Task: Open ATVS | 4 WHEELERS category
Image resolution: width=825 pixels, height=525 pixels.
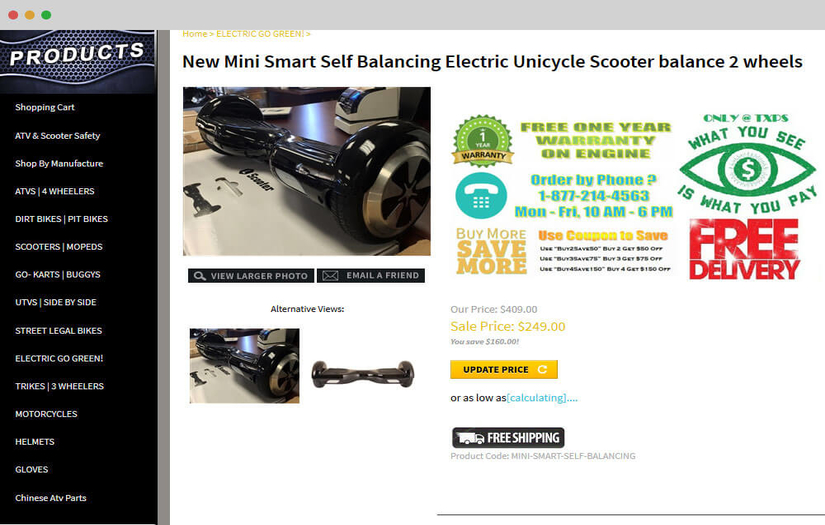Action: coord(55,191)
